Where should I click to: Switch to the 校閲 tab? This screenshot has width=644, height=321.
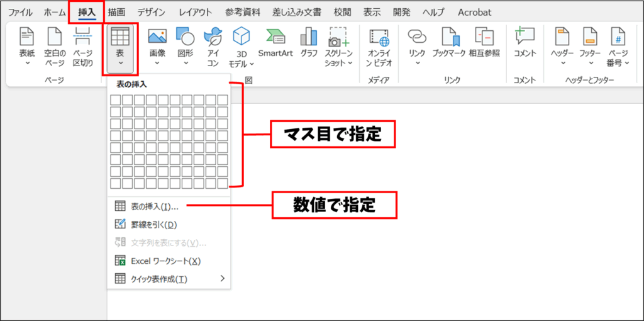pyautogui.click(x=343, y=13)
